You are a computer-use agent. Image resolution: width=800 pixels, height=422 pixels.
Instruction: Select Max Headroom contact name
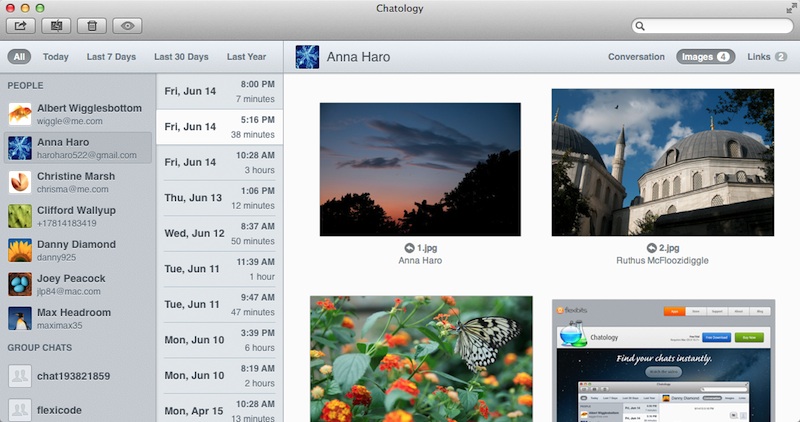73,312
